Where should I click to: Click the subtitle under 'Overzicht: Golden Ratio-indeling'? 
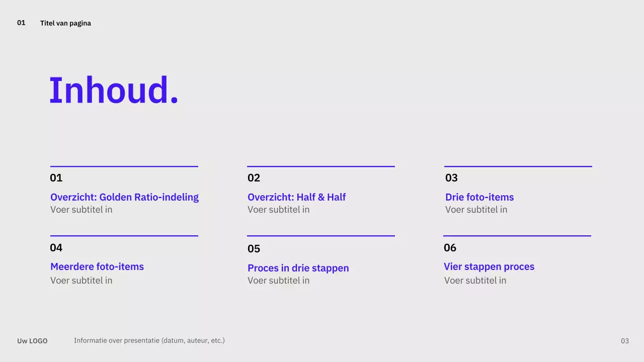pos(81,210)
